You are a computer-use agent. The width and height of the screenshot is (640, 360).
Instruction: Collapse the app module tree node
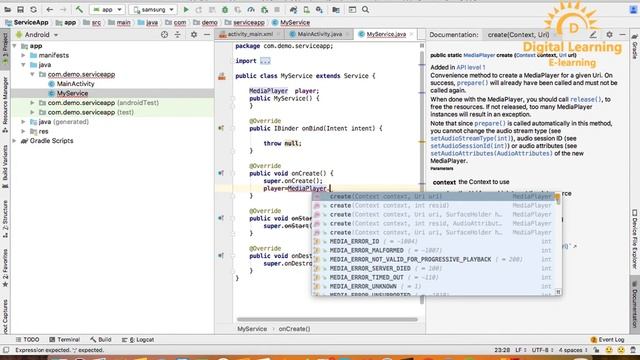(15, 46)
